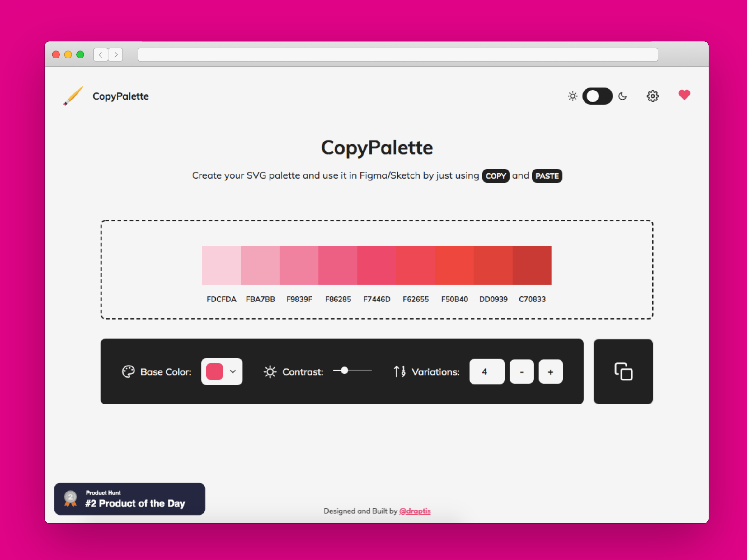This screenshot has height=560, width=747.
Task: Click the settings gear icon
Action: (x=653, y=96)
